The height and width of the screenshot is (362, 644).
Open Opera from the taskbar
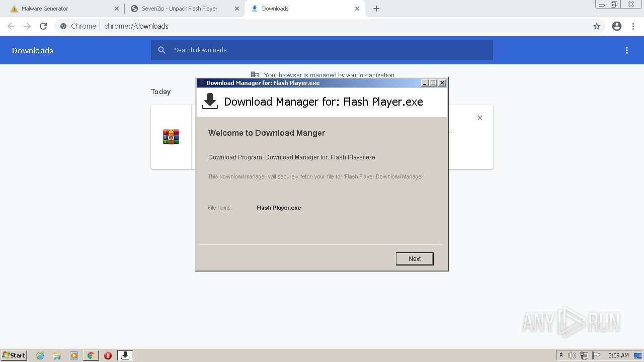pyautogui.click(x=108, y=355)
